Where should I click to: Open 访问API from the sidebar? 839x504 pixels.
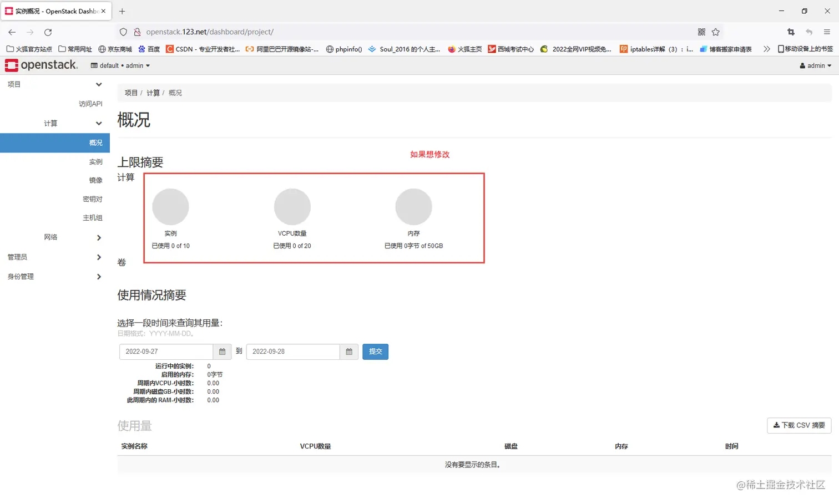pyautogui.click(x=90, y=104)
